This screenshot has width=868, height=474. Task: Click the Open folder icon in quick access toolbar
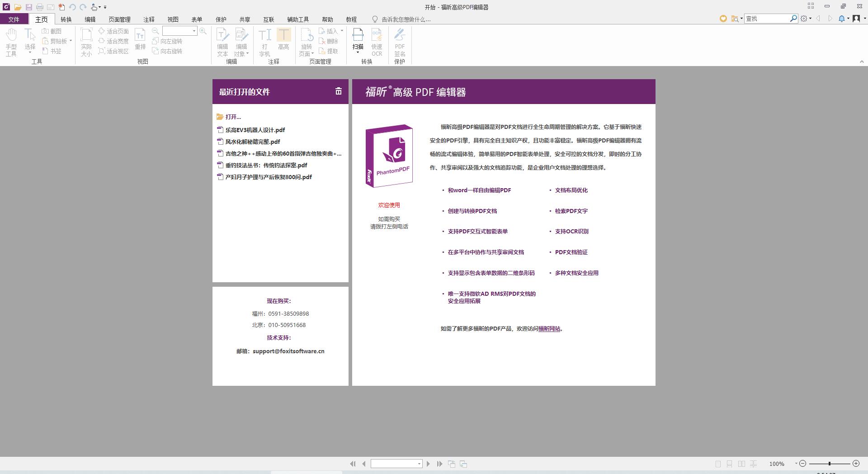[x=18, y=7]
